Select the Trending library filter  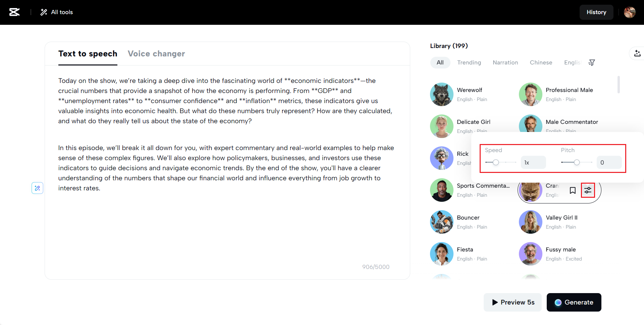click(x=469, y=62)
